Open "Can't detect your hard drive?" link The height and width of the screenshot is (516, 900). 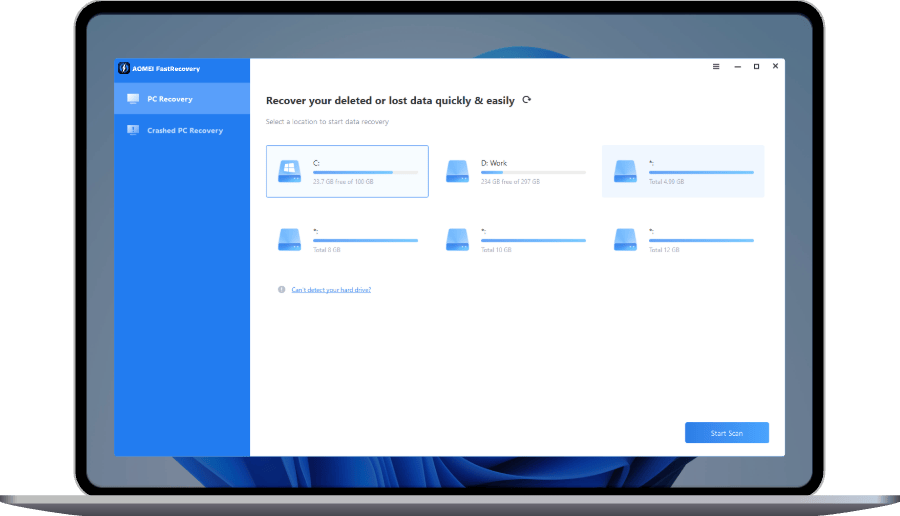(331, 289)
